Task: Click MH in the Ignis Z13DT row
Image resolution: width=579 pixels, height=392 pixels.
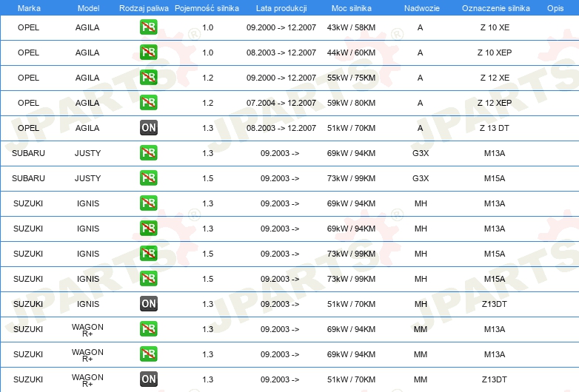Action: tap(421, 304)
